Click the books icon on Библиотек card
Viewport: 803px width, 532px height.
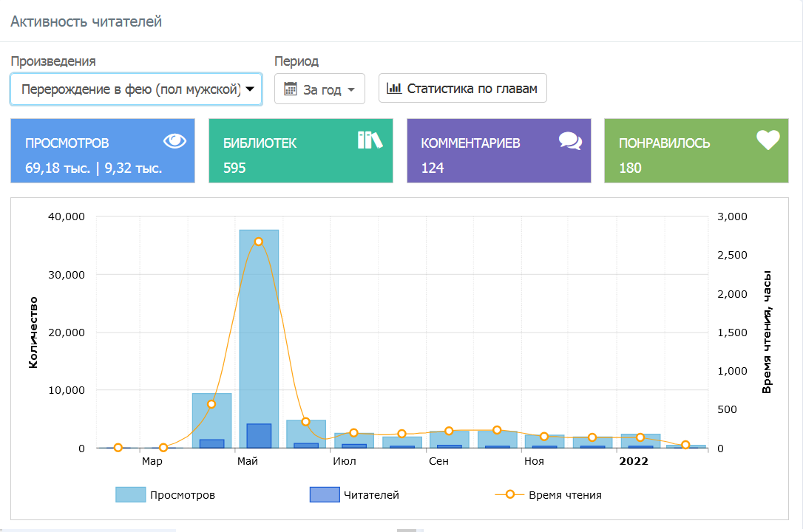pos(370,140)
